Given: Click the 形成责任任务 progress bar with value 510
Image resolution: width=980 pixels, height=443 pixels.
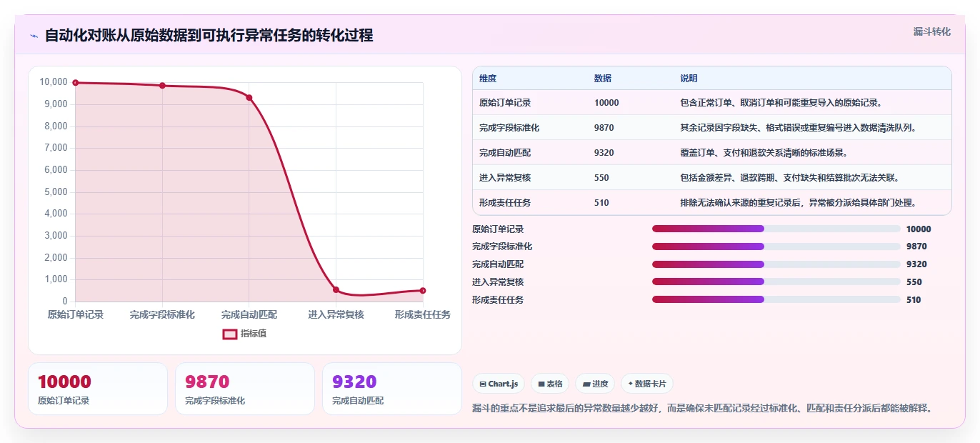Looking at the screenshot, I should 776,299.
